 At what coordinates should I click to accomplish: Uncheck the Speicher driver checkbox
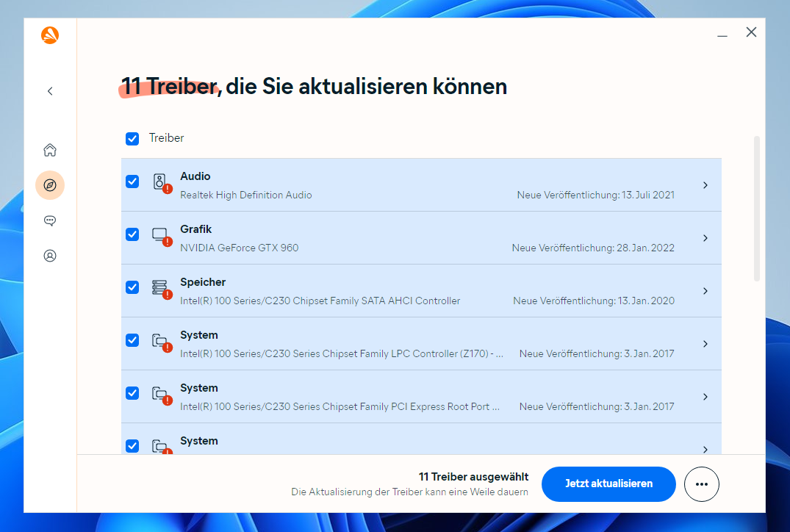[x=132, y=287]
